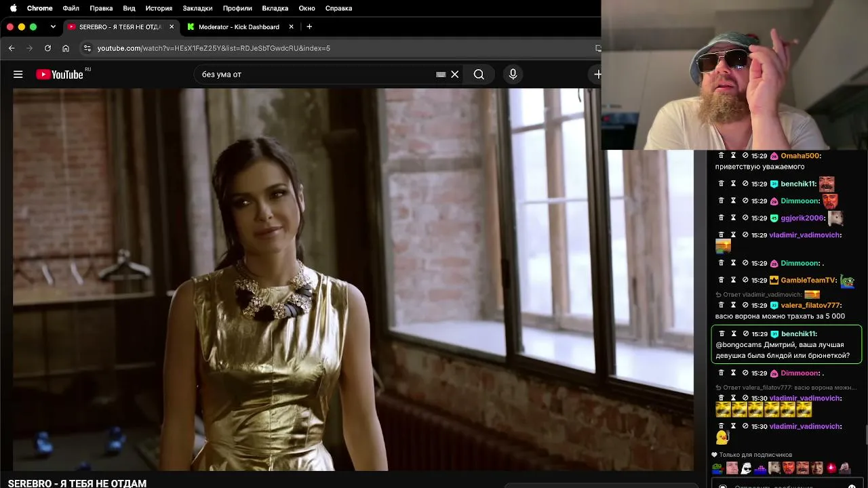Ban user valera_filatov777

click(x=745, y=306)
